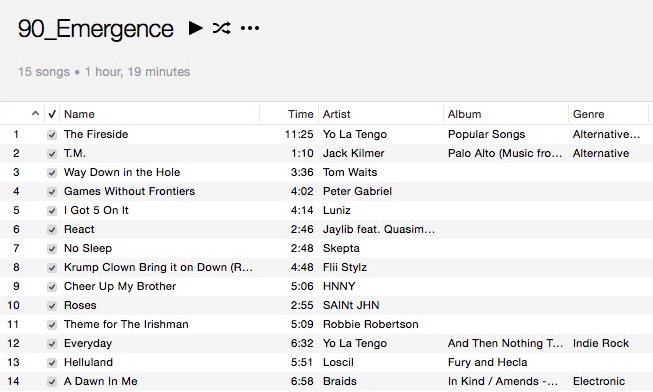Click artist Braids
The height and width of the screenshot is (392, 653).
coord(340,381)
